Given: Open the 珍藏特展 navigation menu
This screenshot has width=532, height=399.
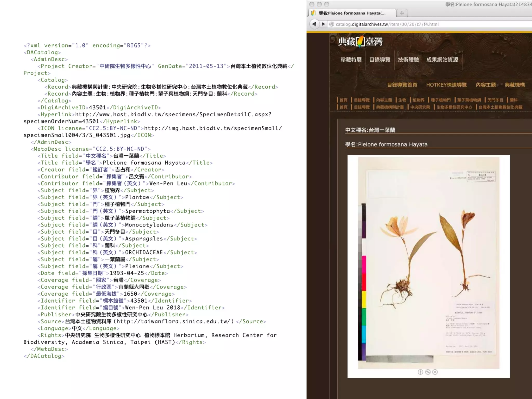Looking at the screenshot, I should click(351, 60).
